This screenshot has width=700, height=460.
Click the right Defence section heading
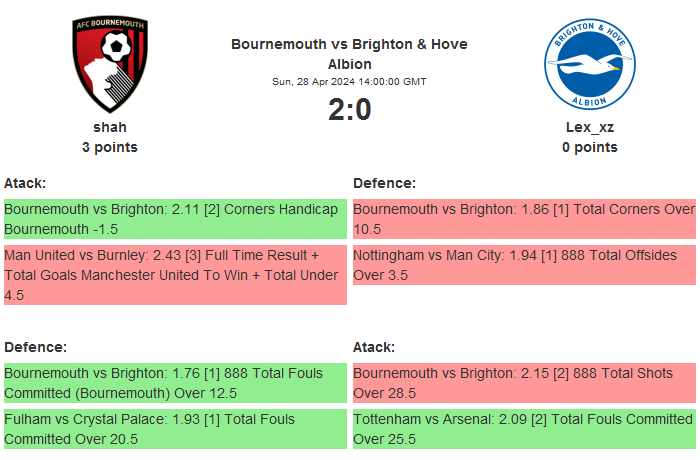[384, 183]
